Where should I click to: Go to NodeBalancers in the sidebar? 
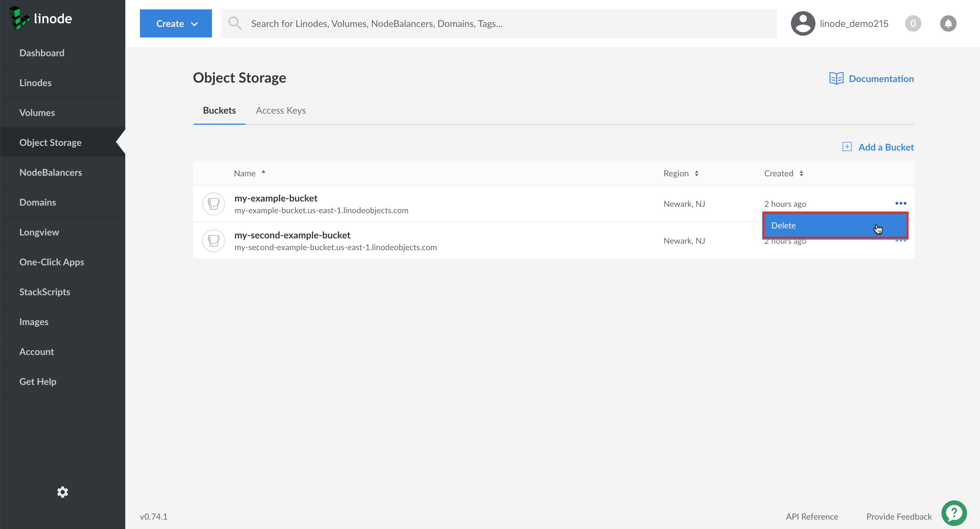click(51, 173)
